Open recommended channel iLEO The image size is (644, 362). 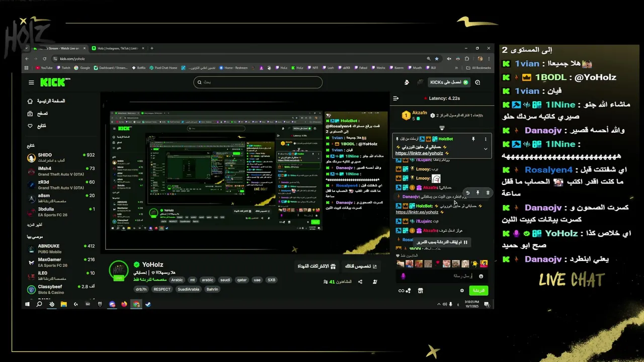[x=61, y=276]
